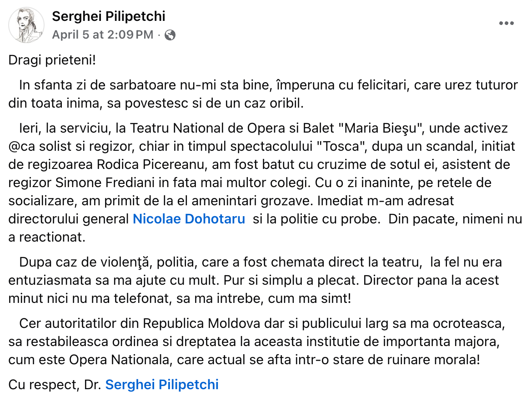Viewport: 532px width, 396px height.
Task: Click the globe public audience icon
Action: pyautogui.click(x=170, y=35)
